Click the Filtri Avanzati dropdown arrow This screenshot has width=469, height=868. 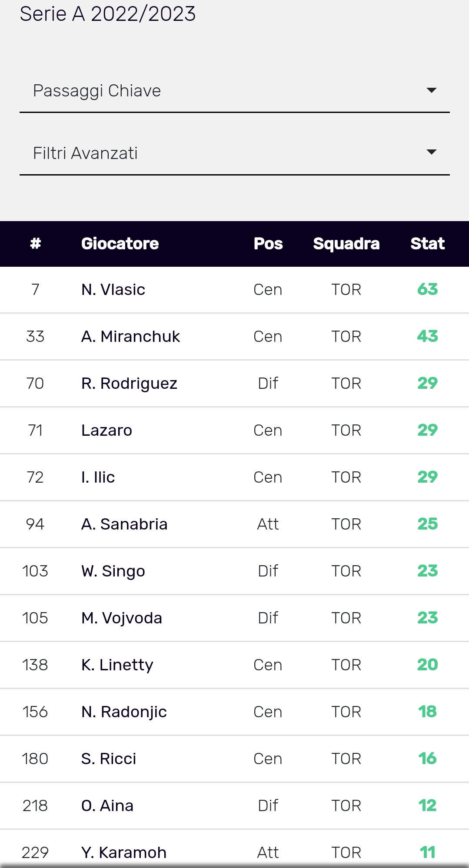click(431, 152)
